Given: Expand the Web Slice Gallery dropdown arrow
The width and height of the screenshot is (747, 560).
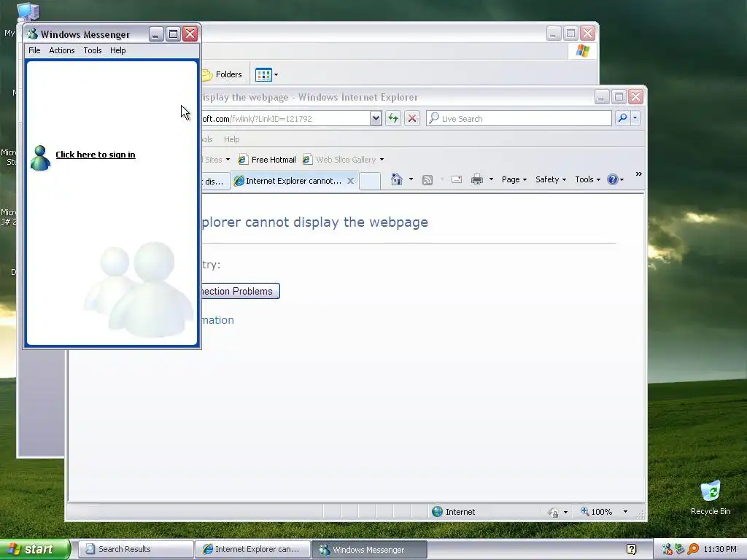Looking at the screenshot, I should [x=382, y=160].
